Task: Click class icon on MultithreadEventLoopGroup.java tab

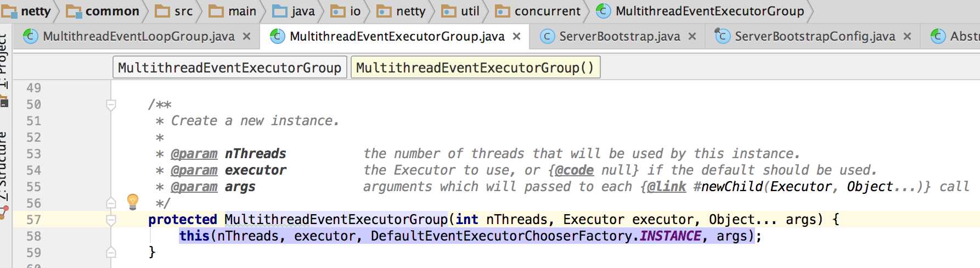Action: pos(30,36)
